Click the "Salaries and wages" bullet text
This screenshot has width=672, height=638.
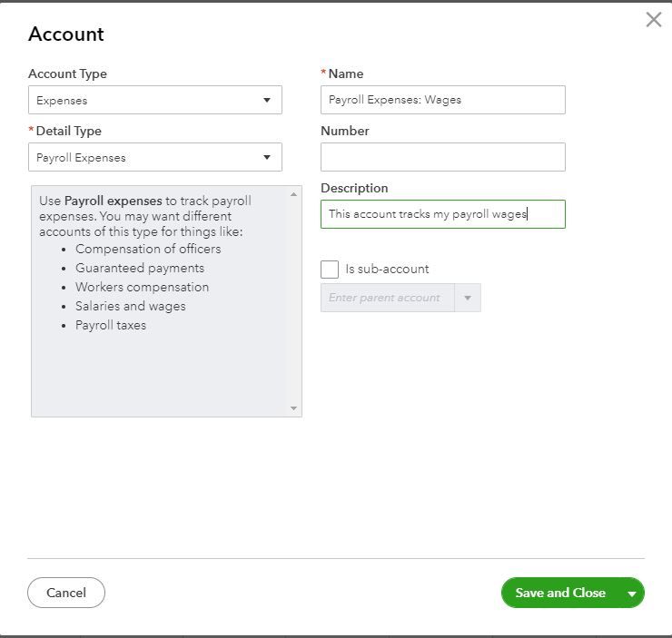131,306
